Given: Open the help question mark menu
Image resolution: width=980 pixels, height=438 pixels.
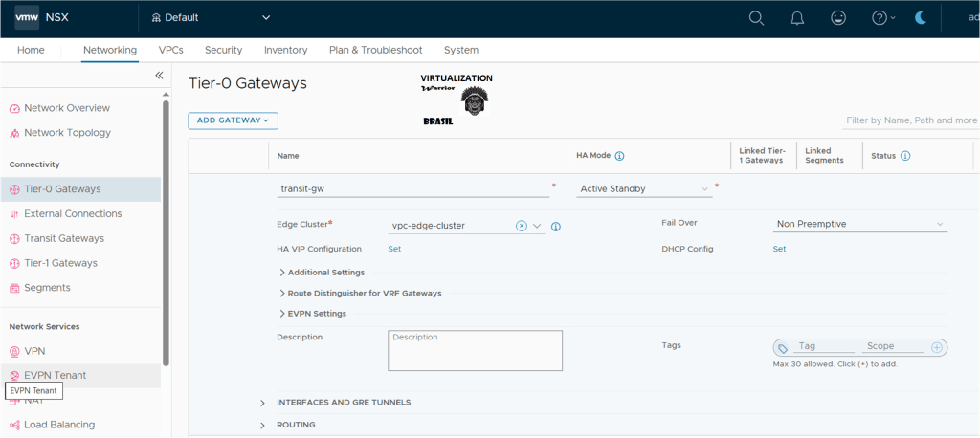Looking at the screenshot, I should 882,18.
